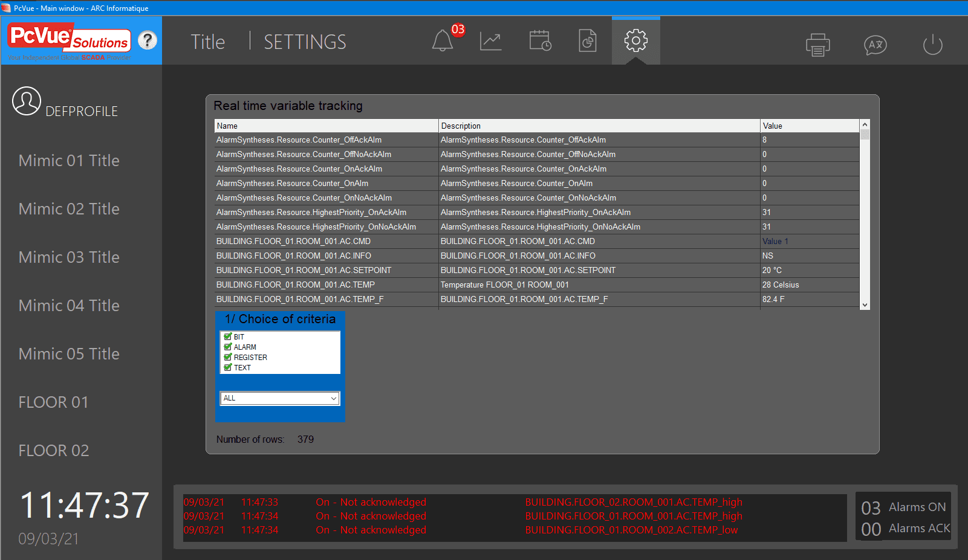Click the settings gear icon
The image size is (968, 560).
[635, 41]
